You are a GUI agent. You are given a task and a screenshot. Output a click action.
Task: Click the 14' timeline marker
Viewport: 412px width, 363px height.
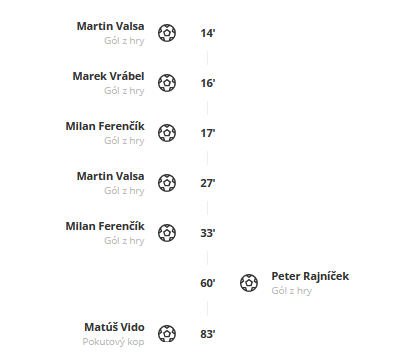208,33
